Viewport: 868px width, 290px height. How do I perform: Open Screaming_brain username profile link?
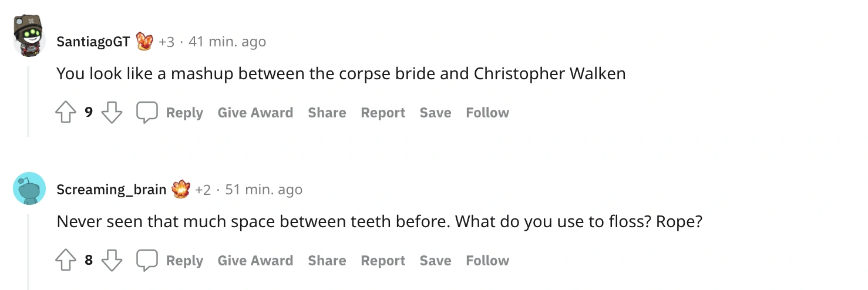coord(112,190)
